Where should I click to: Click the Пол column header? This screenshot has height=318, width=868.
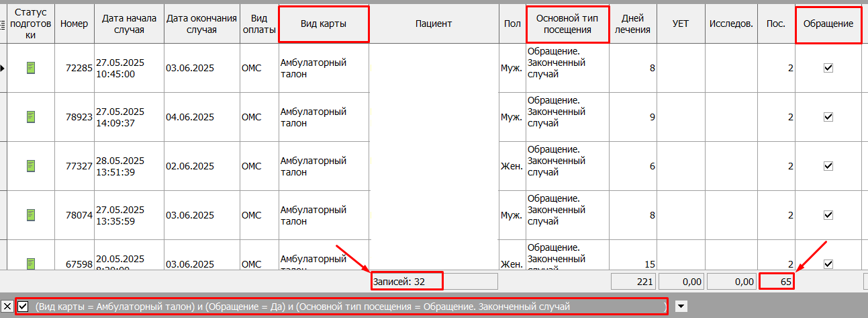point(512,24)
